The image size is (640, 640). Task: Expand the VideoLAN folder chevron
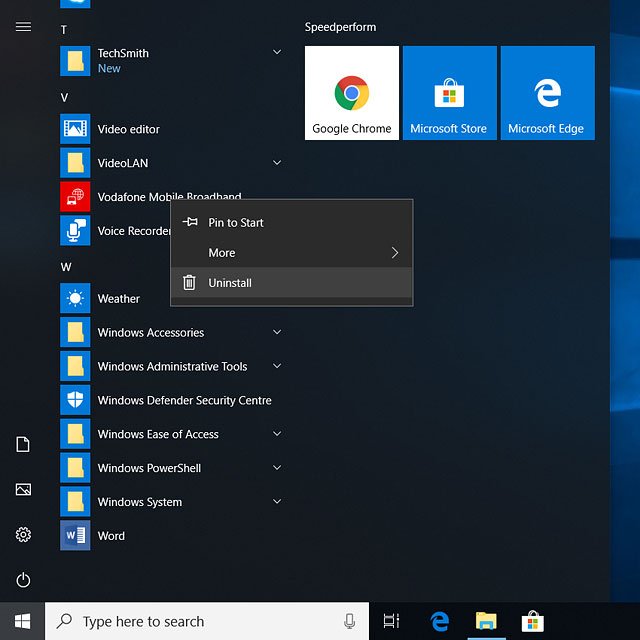point(277,162)
